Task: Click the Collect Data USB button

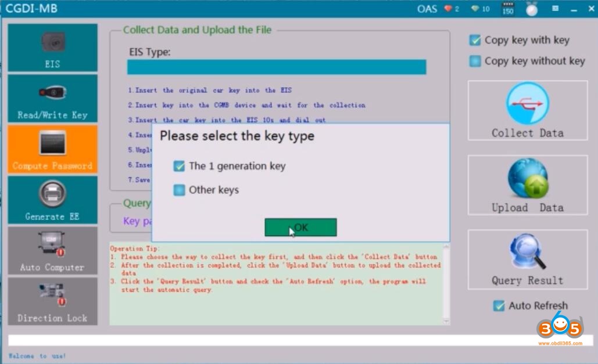Action: pos(528,110)
